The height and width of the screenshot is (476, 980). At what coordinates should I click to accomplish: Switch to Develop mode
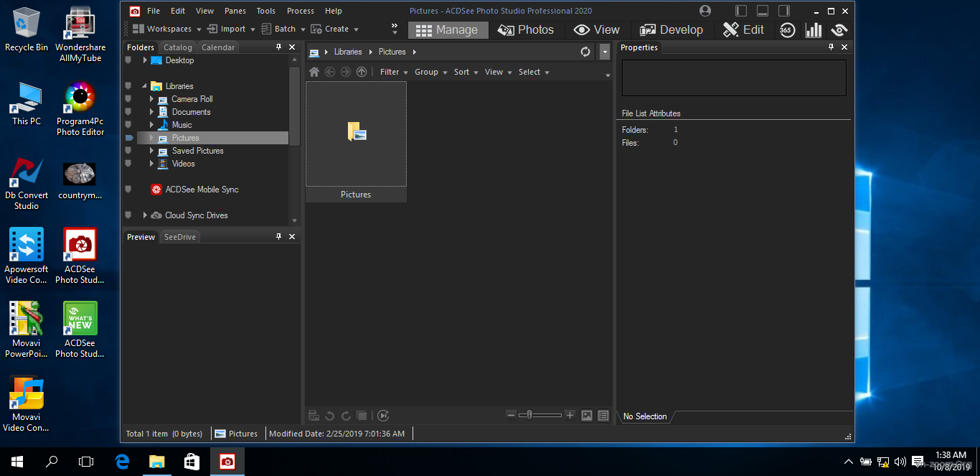(672, 29)
